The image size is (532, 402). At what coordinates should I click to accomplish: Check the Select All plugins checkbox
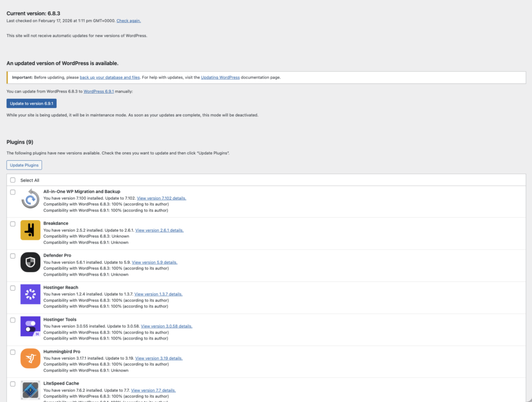[13, 180]
